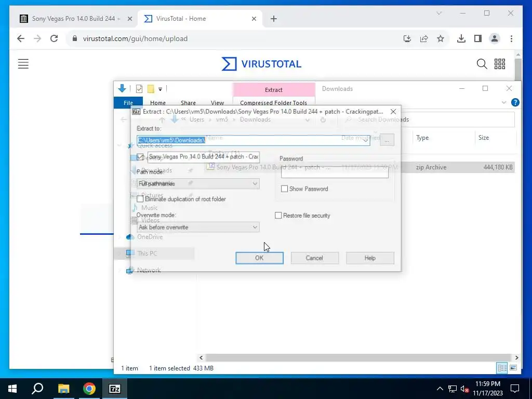Open the VirusTotal hamburger menu
532x399 pixels.
click(x=23, y=64)
